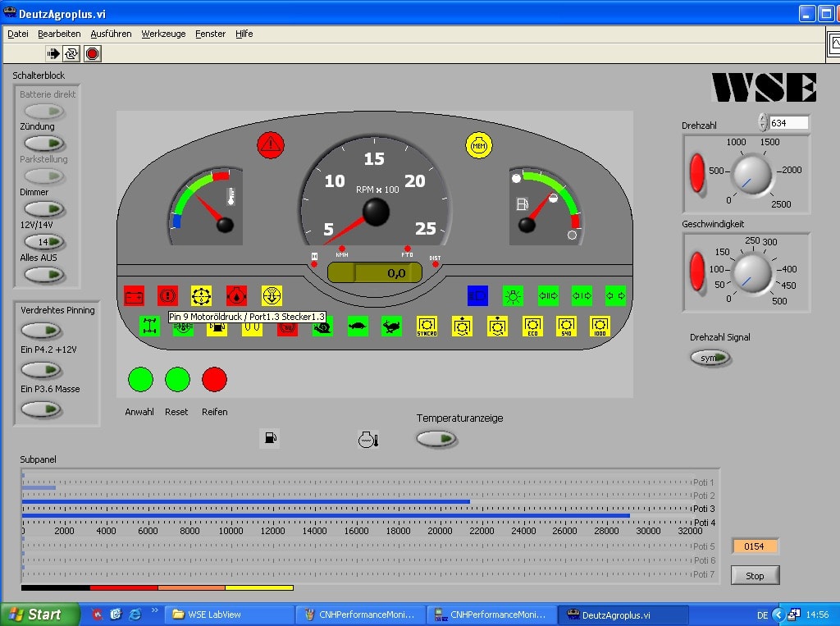Click the orange 0154 value display

(755, 546)
